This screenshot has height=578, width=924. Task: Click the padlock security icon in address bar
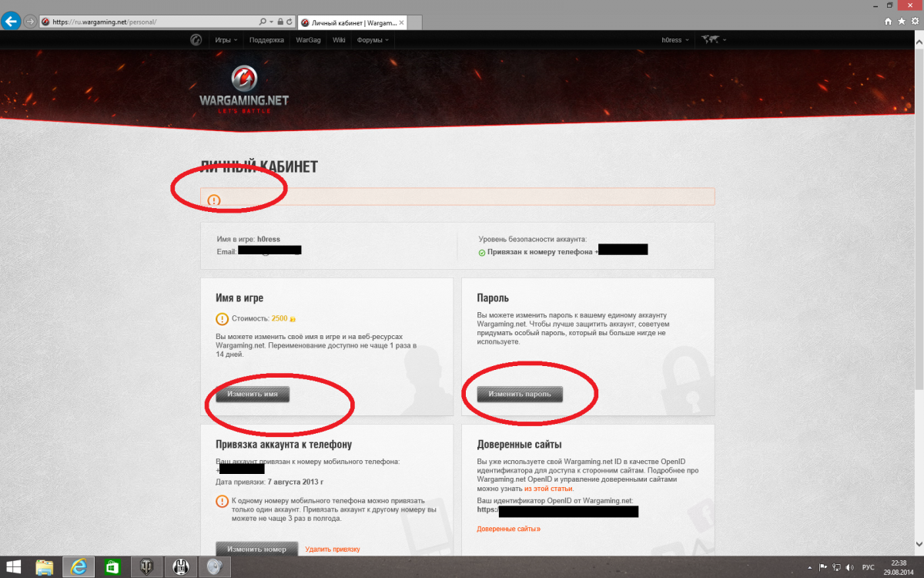pos(280,22)
